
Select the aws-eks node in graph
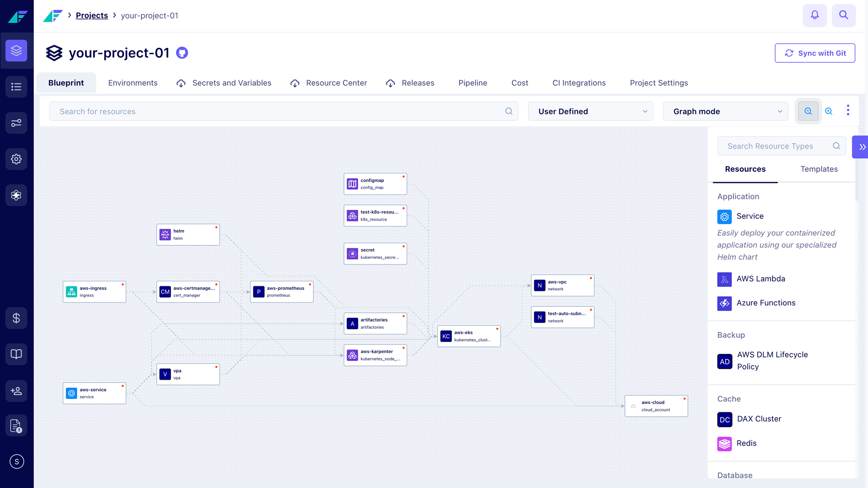click(469, 336)
